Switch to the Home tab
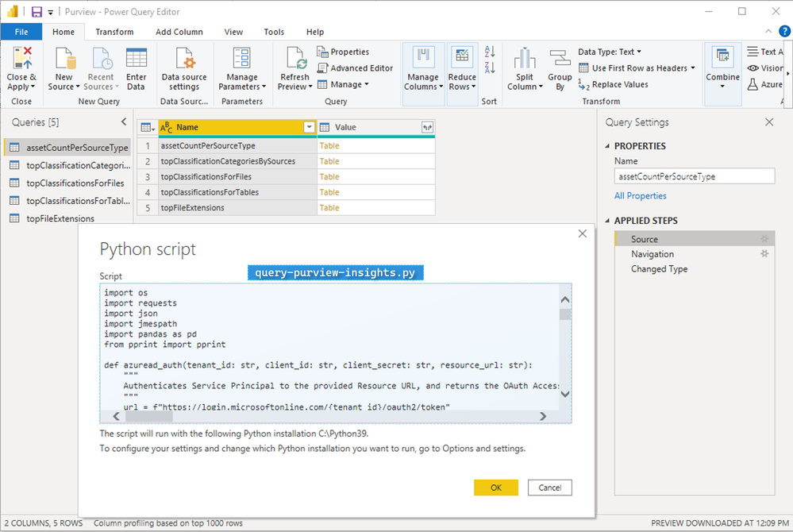 click(x=64, y=32)
